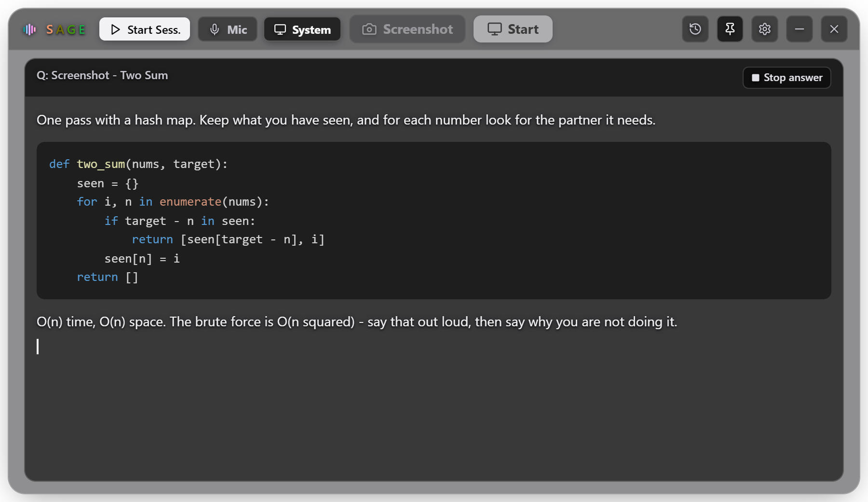The width and height of the screenshot is (868, 502).
Task: Click the 'O(n) time, O(n) space' sentence
Action: click(357, 322)
